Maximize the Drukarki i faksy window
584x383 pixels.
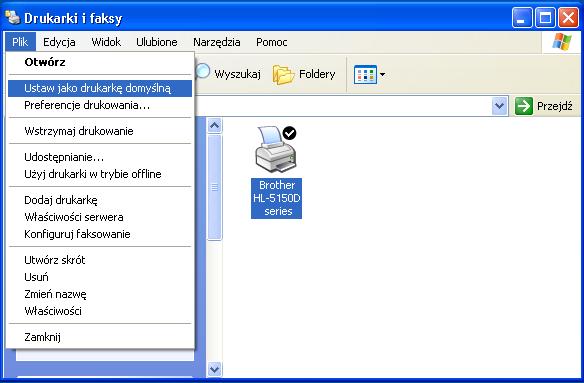pyautogui.click(x=545, y=18)
